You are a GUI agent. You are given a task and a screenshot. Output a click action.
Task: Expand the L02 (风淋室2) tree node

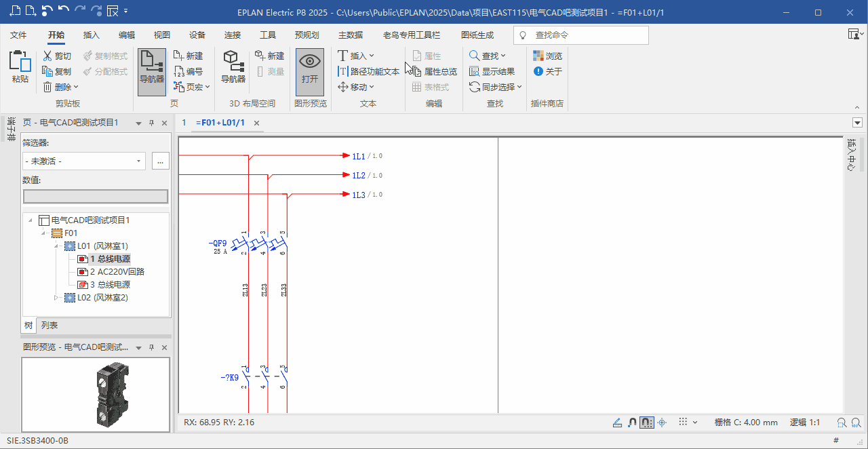click(57, 298)
